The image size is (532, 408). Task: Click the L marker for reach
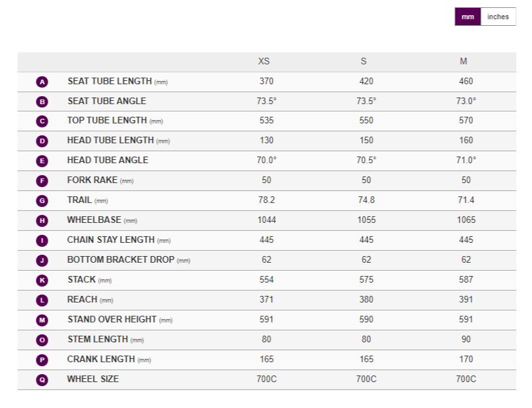click(42, 301)
